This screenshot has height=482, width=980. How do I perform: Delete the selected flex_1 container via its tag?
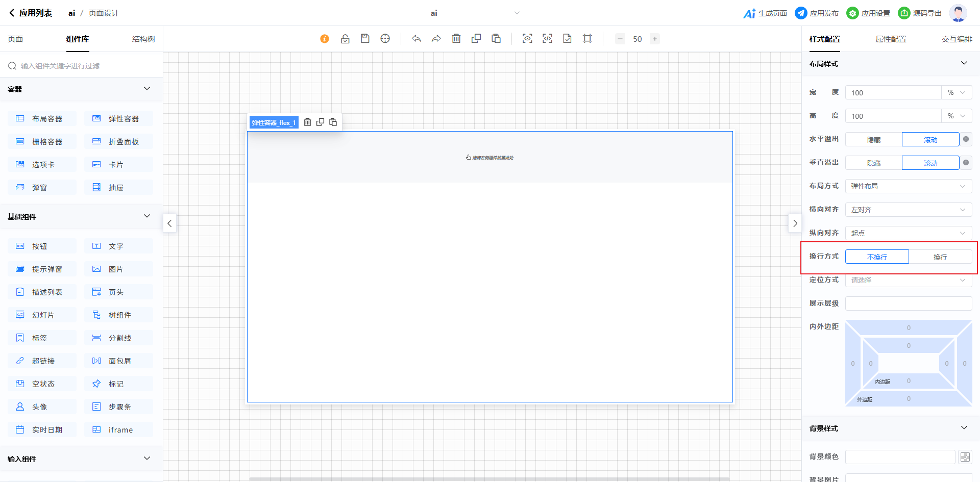tap(307, 122)
